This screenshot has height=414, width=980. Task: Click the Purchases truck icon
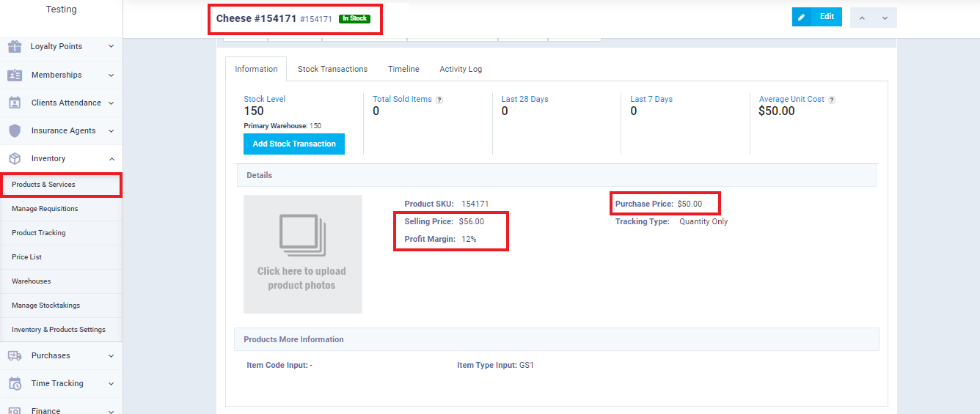(15, 355)
